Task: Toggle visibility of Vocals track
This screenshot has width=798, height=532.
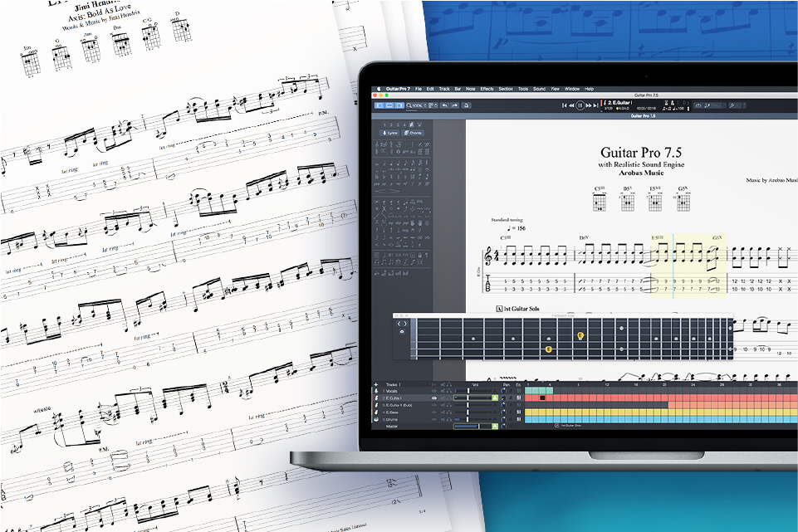Action: click(434, 391)
